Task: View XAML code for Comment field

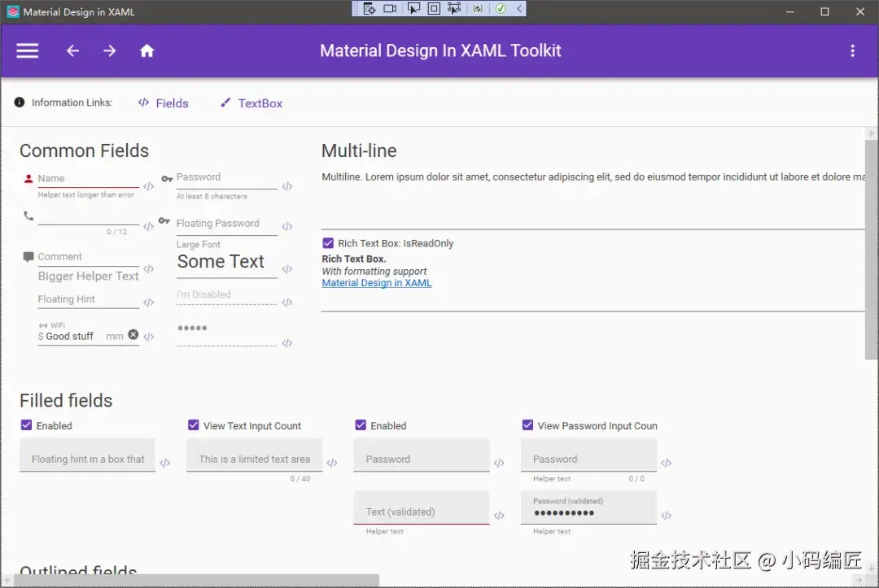Action: point(149,269)
